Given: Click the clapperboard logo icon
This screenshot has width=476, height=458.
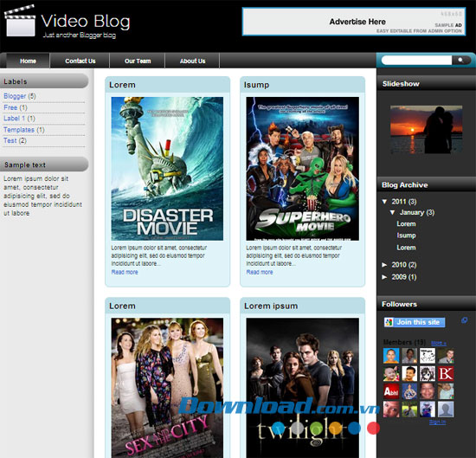Looking at the screenshot, I should pyautogui.click(x=20, y=21).
